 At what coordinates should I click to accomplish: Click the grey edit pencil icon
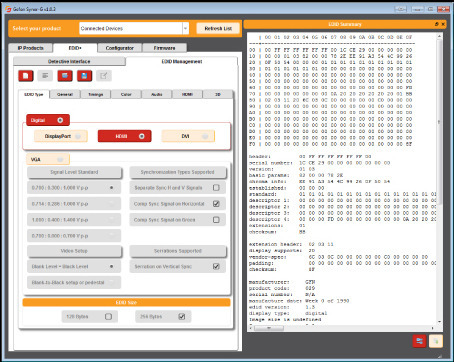point(104,76)
